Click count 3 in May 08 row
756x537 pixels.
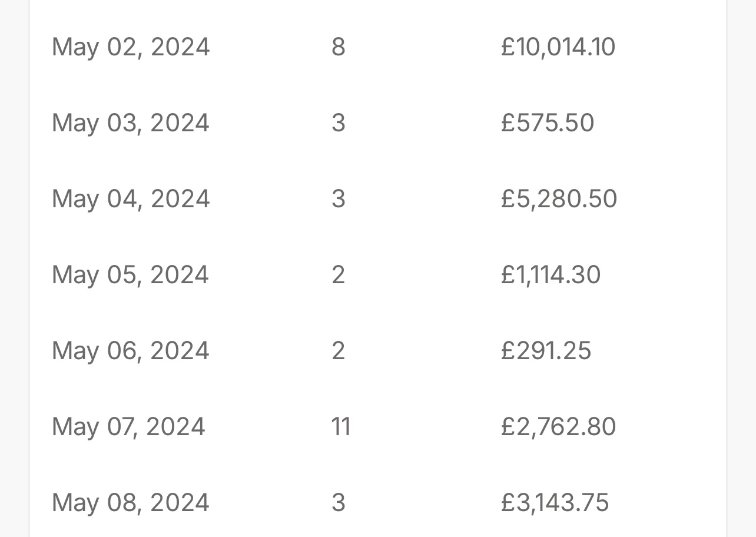pyautogui.click(x=338, y=503)
